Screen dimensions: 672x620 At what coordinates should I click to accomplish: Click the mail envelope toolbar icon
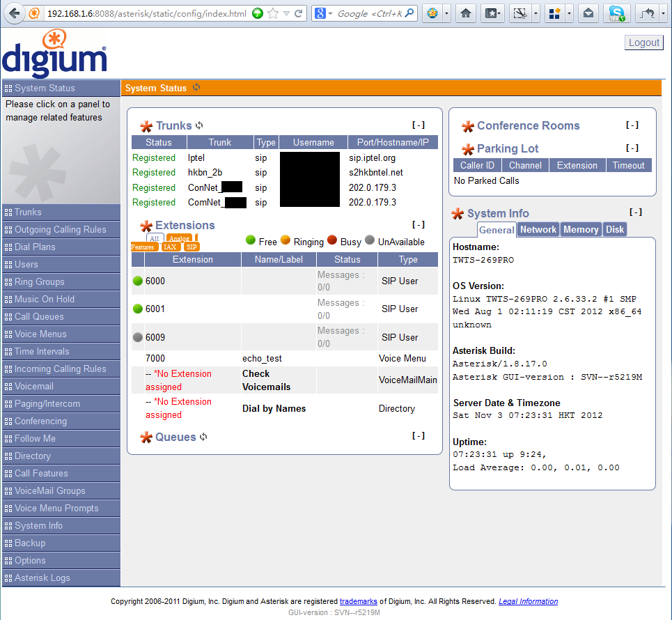click(588, 13)
